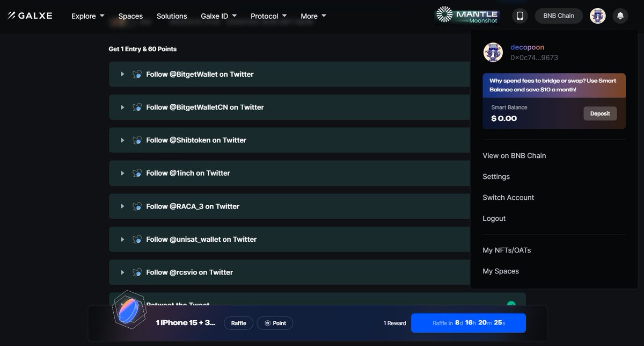Expand Follow @Shibtoken task arrow
The width and height of the screenshot is (644, 346).
(122, 140)
